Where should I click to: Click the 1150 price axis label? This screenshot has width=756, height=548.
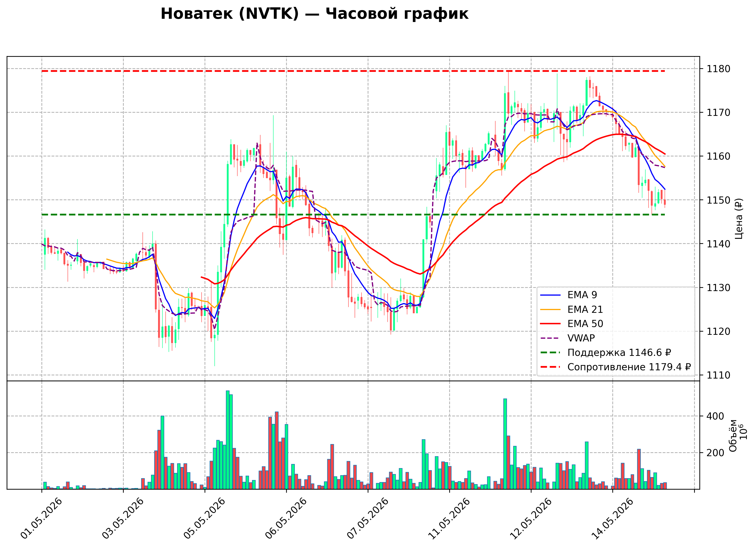pos(718,200)
